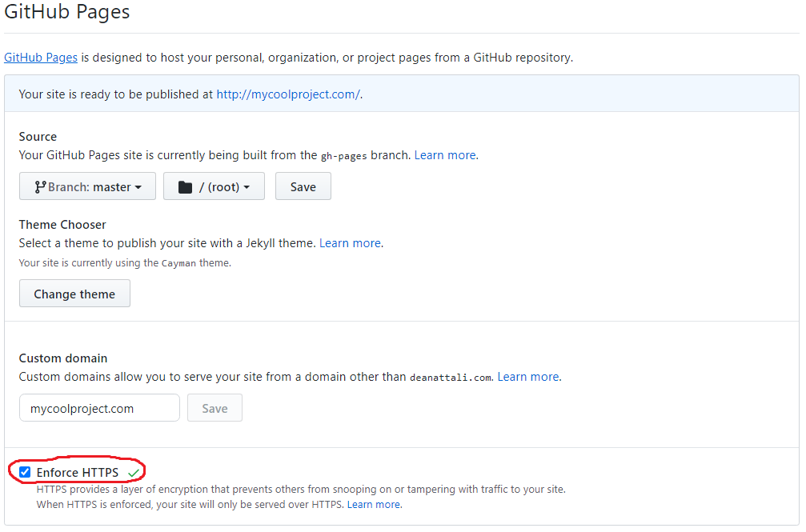The height and width of the screenshot is (532, 806).
Task: Click Learn more link in Theme Chooser
Action: point(350,243)
